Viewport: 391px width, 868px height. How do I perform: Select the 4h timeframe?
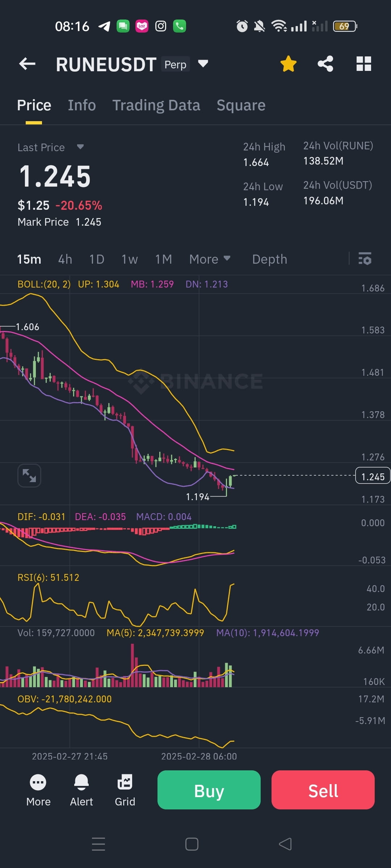point(65,259)
